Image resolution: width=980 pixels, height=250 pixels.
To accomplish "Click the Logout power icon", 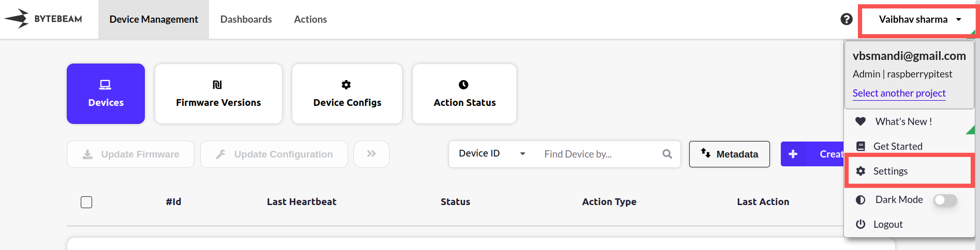I will point(860,224).
